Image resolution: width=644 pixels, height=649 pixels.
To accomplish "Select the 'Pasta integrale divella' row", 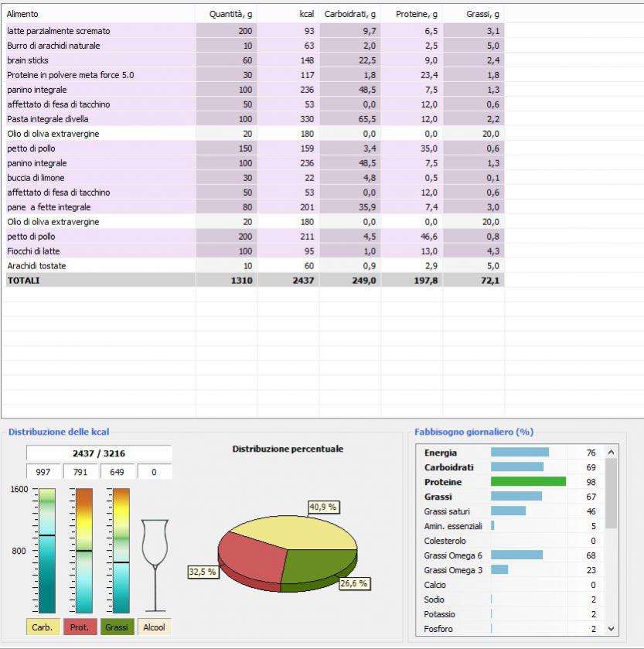I will point(48,119).
